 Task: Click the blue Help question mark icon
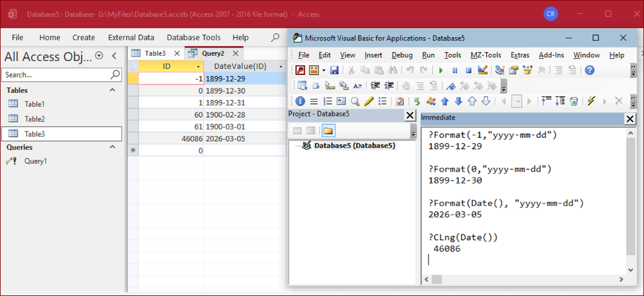pyautogui.click(x=590, y=70)
